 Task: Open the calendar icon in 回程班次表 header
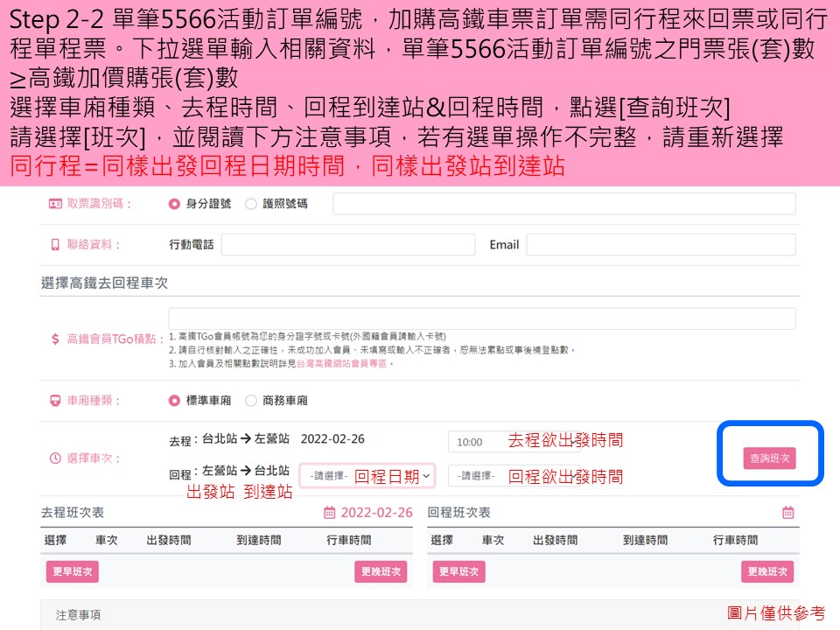pyautogui.click(x=789, y=512)
